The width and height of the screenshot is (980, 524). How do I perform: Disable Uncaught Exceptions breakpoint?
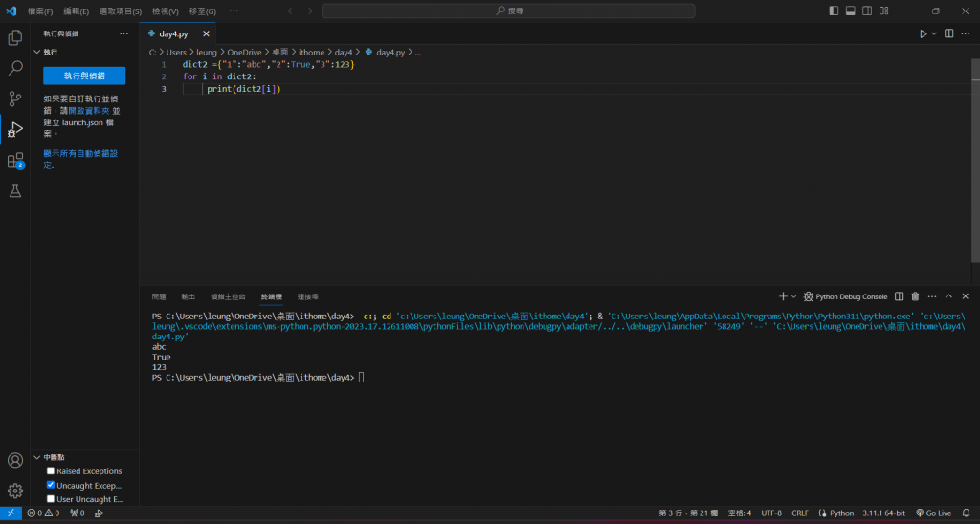[51, 485]
